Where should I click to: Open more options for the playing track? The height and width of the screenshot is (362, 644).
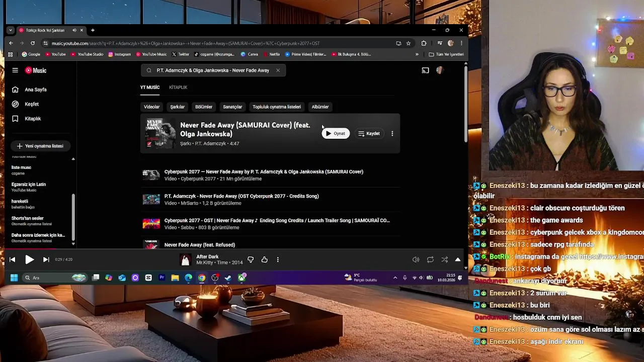tap(278, 259)
